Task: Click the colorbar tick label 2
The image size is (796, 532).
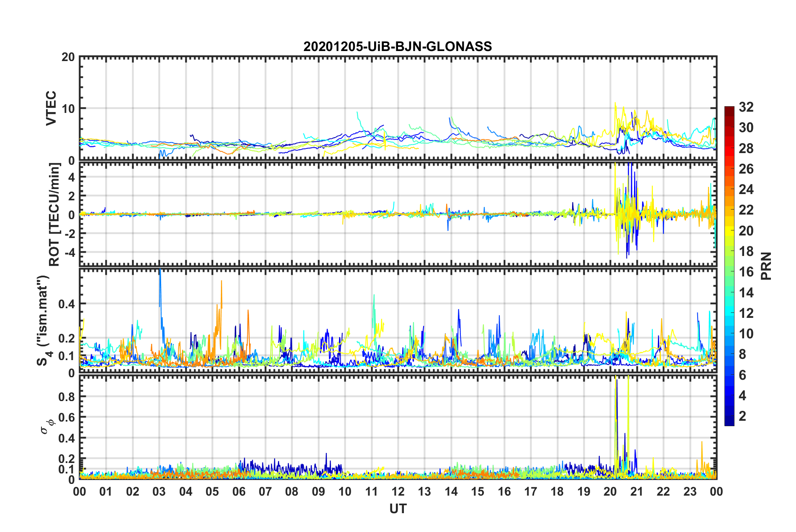Action: tap(742, 416)
